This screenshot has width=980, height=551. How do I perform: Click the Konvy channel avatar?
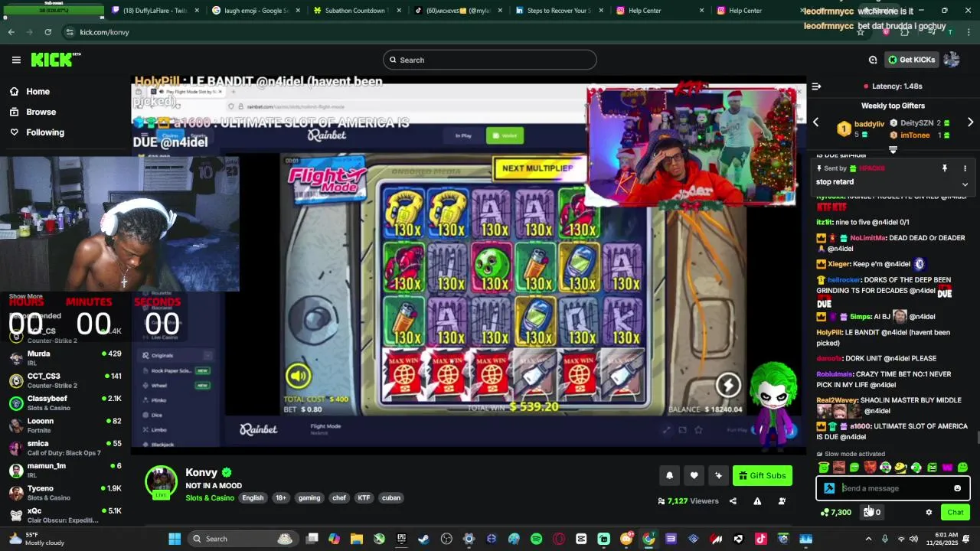click(x=161, y=481)
